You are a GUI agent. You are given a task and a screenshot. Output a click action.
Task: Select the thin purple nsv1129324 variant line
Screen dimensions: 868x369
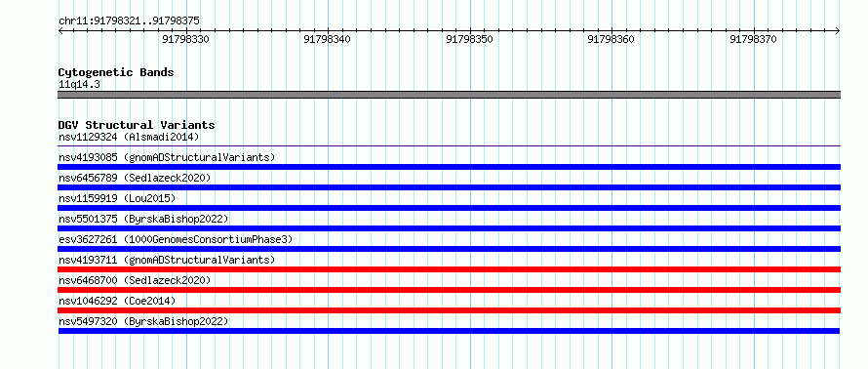tap(449, 146)
